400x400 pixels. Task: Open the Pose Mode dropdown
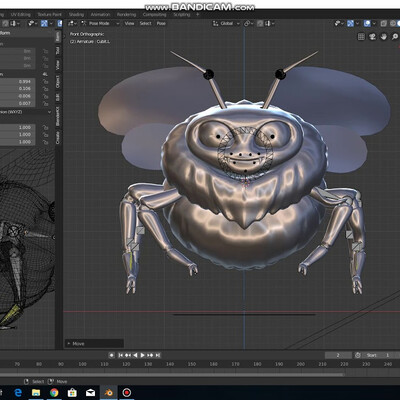click(100, 23)
